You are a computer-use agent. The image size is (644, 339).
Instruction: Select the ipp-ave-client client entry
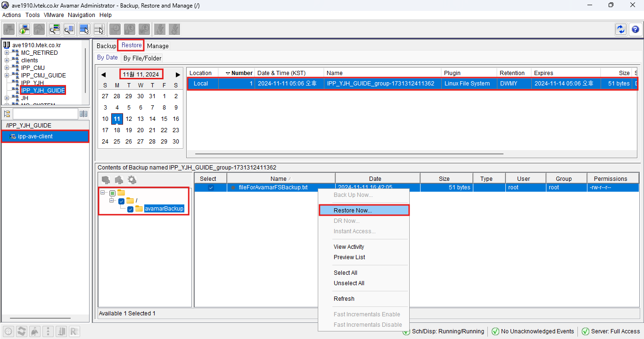(x=45, y=136)
